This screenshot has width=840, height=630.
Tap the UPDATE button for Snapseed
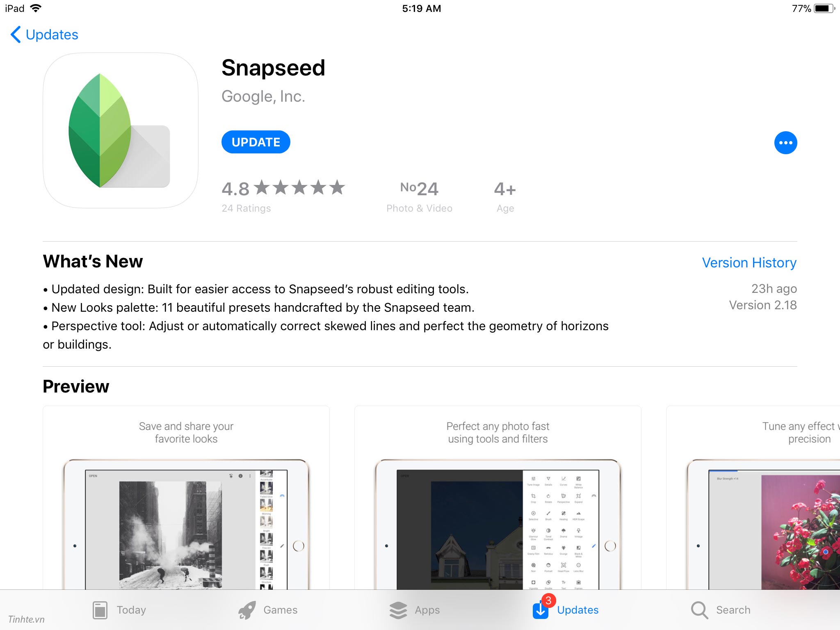pos(255,142)
